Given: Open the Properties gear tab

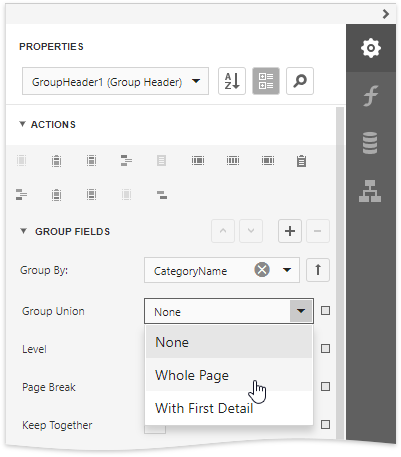Looking at the screenshot, I should [x=371, y=48].
